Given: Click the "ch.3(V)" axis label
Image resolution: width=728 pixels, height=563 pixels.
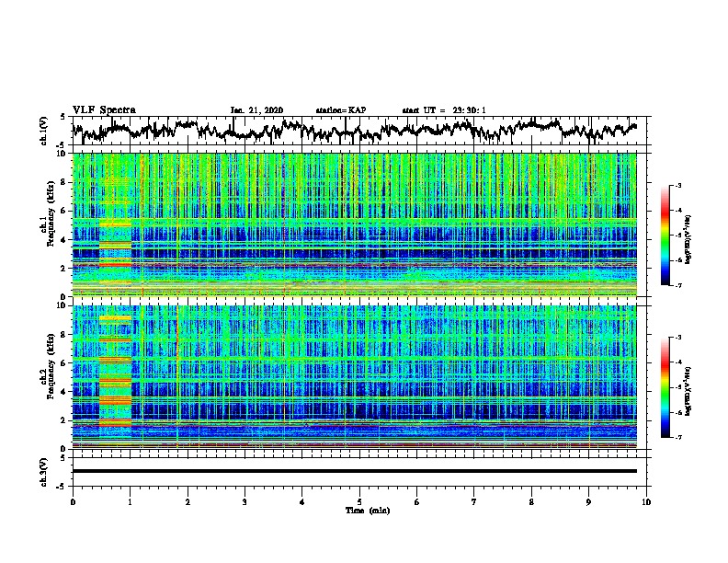Looking at the screenshot, I should coord(43,472).
